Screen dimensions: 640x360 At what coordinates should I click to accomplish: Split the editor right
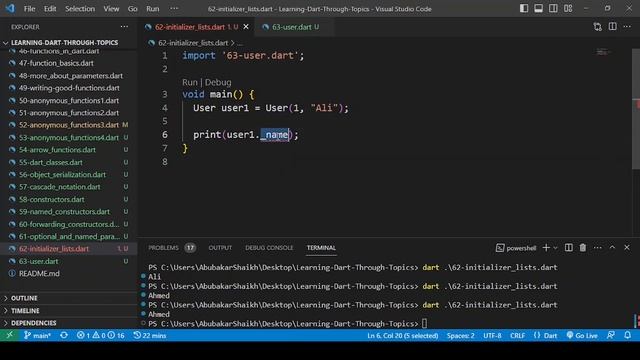(x=613, y=27)
